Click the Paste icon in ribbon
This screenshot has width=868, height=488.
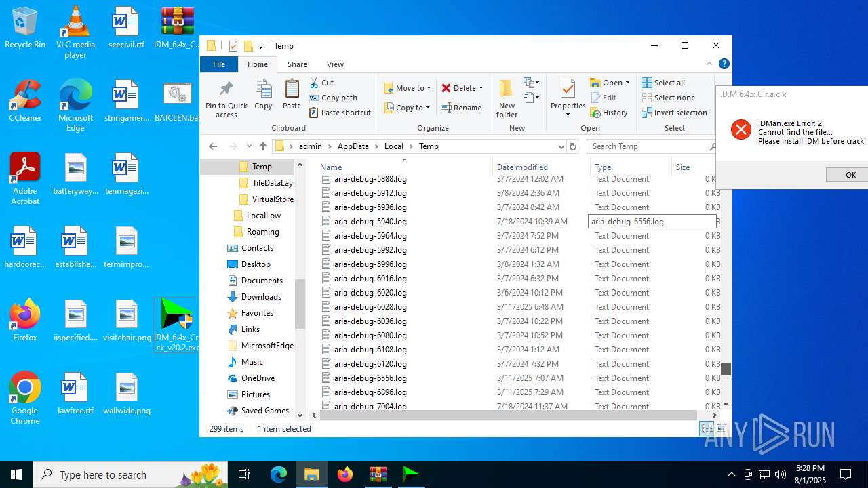coord(292,94)
